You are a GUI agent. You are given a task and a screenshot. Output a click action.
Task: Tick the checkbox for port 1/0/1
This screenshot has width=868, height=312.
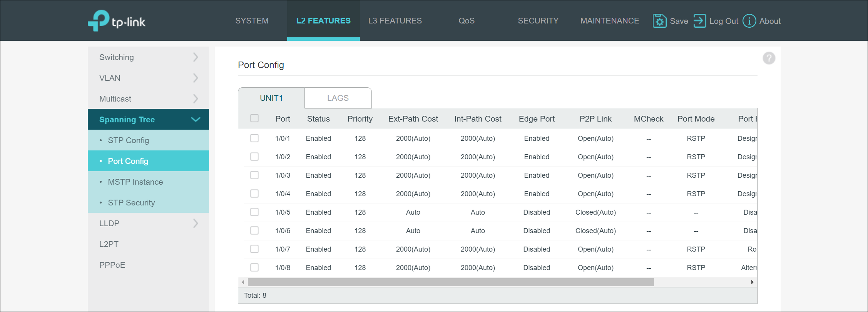254,138
